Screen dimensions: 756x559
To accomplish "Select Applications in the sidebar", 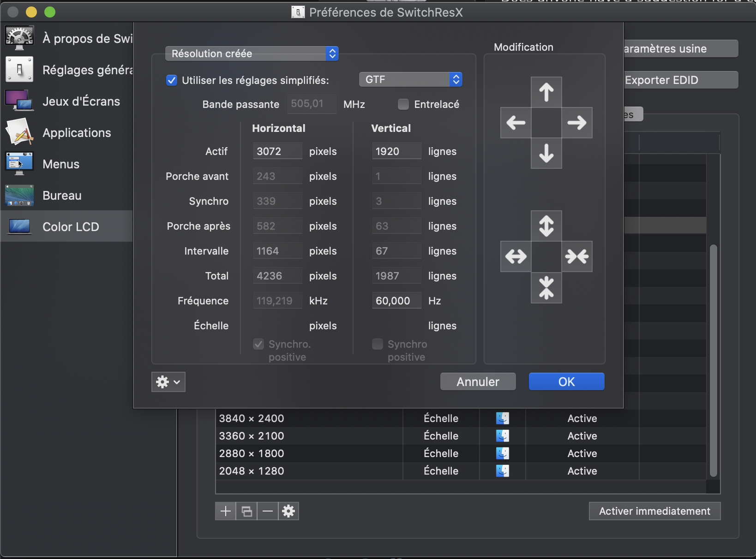I will tap(67, 133).
